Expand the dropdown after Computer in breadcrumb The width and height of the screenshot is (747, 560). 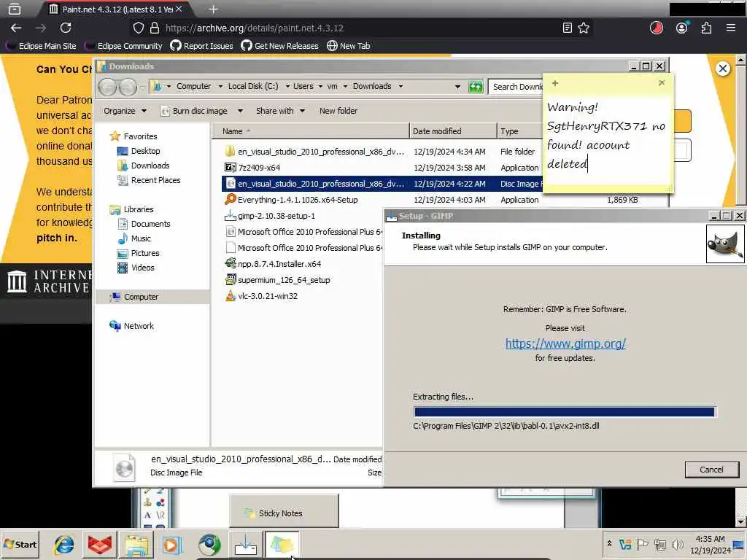(220, 86)
